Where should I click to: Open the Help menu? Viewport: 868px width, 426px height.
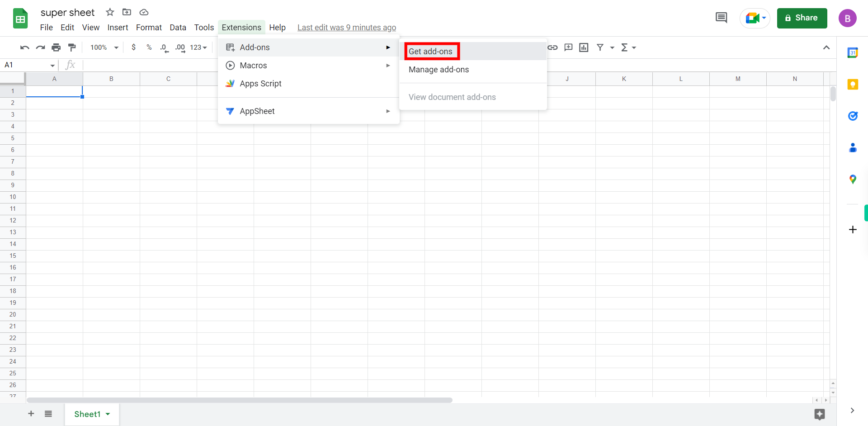(x=278, y=28)
